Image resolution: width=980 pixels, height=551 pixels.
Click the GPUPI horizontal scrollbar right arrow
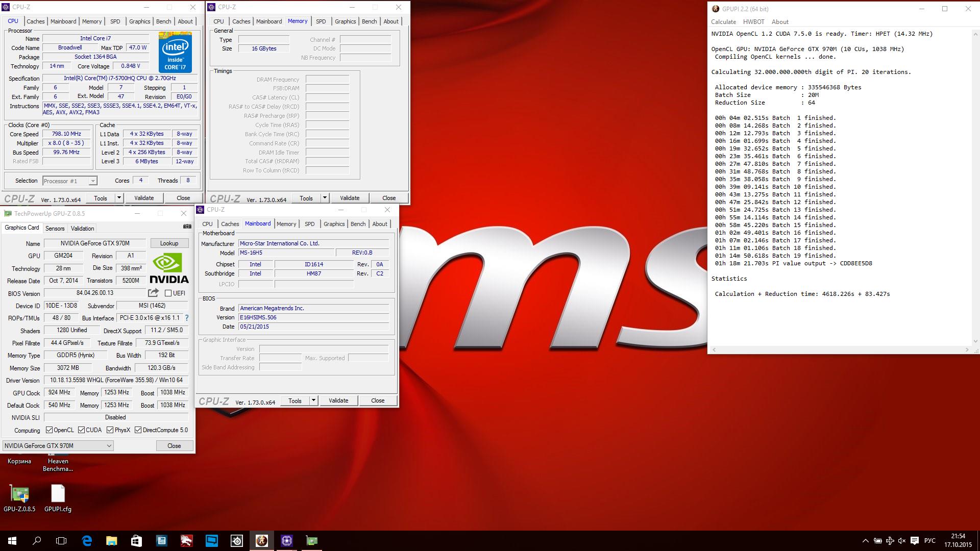[x=967, y=349]
